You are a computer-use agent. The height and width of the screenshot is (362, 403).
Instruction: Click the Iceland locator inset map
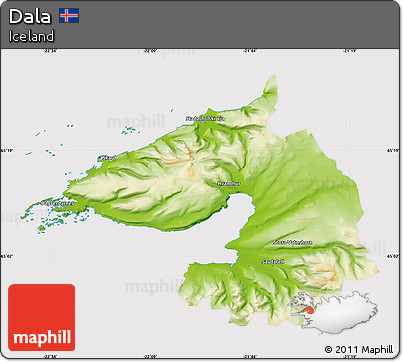pos(334,312)
